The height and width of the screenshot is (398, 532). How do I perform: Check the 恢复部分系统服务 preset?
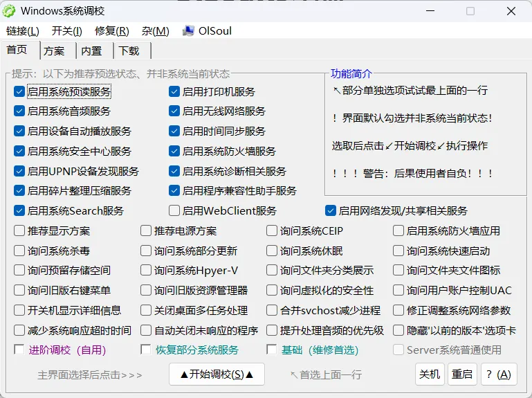coord(146,350)
